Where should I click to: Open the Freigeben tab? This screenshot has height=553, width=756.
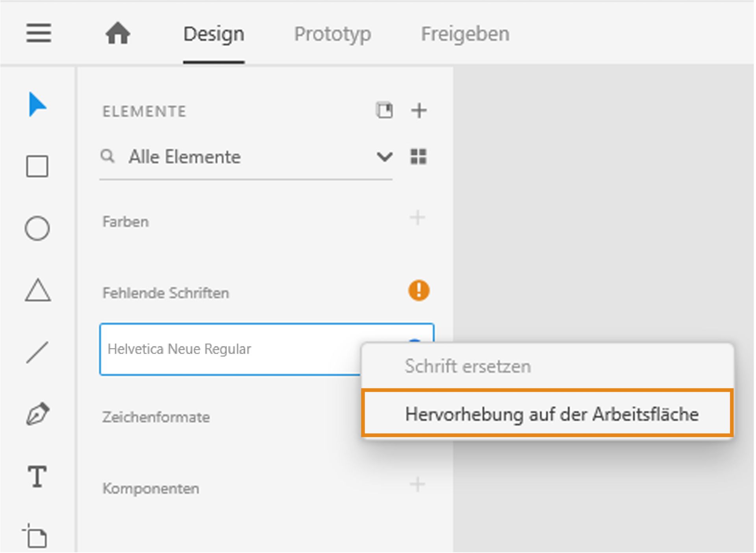click(465, 33)
